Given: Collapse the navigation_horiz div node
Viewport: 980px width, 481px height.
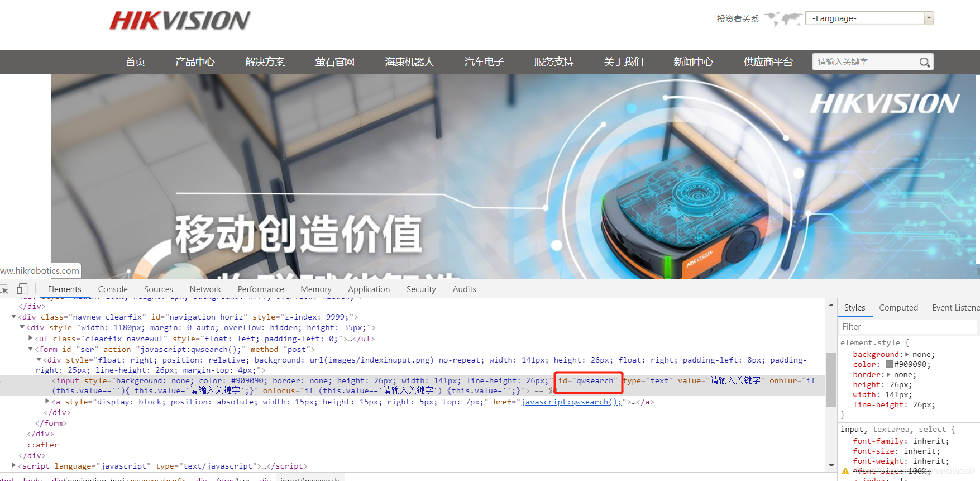Looking at the screenshot, I should (14, 317).
